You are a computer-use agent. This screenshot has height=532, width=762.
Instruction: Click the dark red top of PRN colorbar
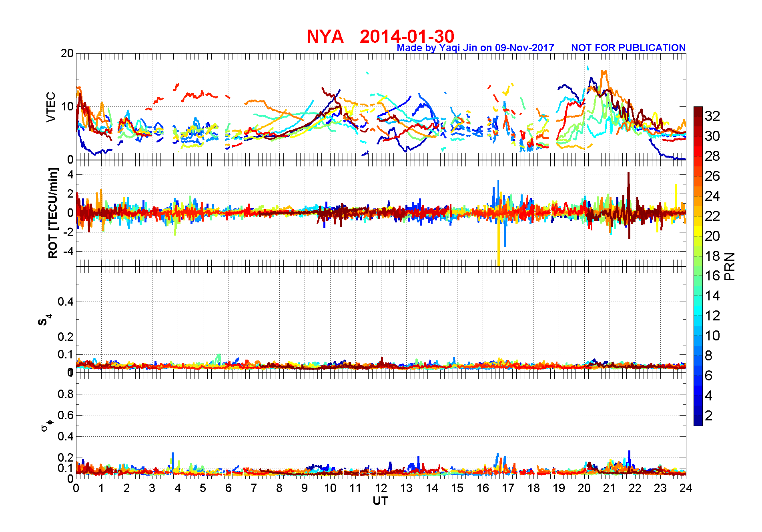698,111
